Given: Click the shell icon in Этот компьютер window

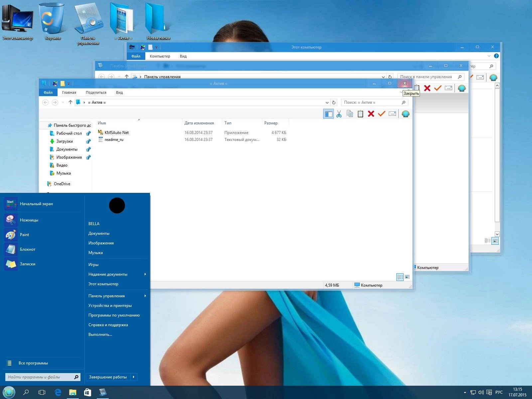Looking at the screenshot, I should (493, 77).
